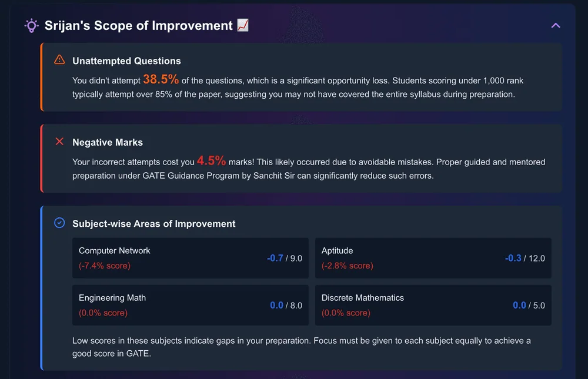
Task: Open the Discrete Mathematics subject card
Action: 433,305
